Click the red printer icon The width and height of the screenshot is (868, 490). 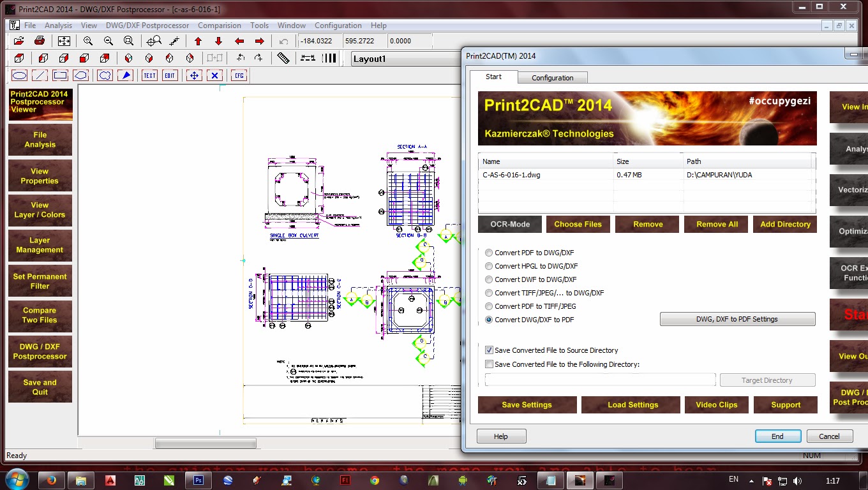coord(40,41)
